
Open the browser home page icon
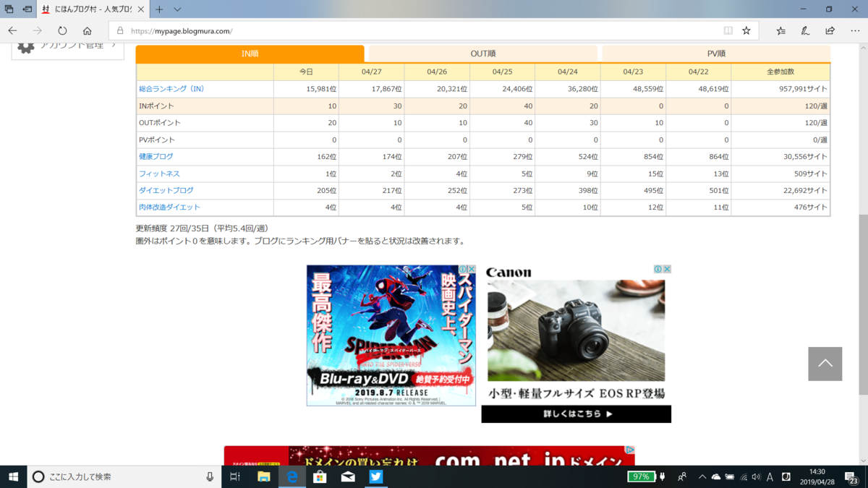coord(87,31)
